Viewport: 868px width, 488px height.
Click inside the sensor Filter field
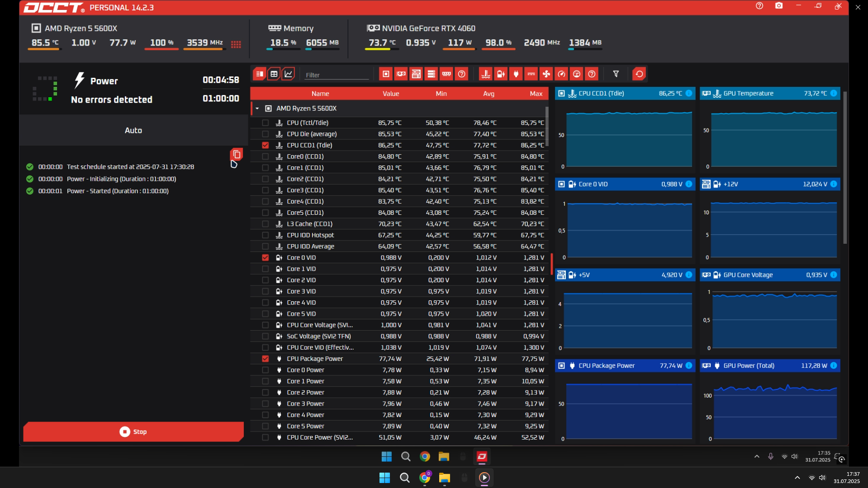(337, 75)
